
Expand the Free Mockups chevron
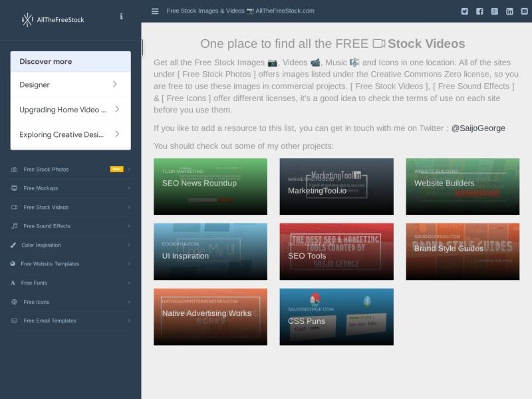pos(129,188)
